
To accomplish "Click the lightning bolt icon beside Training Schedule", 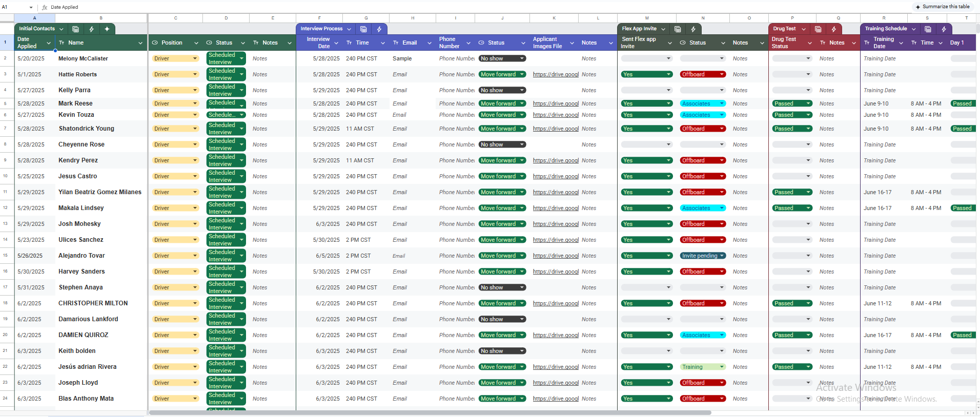I will point(944,29).
